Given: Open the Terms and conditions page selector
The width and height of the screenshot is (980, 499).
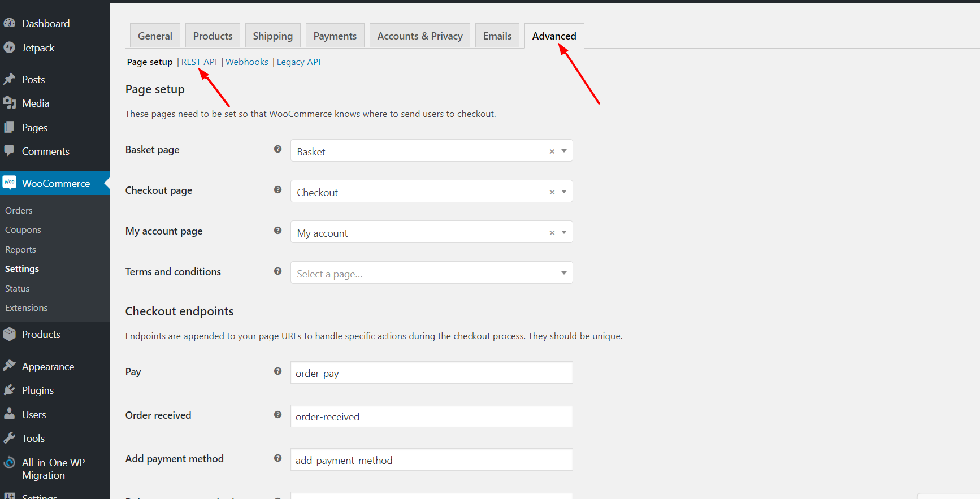Looking at the screenshot, I should click(431, 272).
